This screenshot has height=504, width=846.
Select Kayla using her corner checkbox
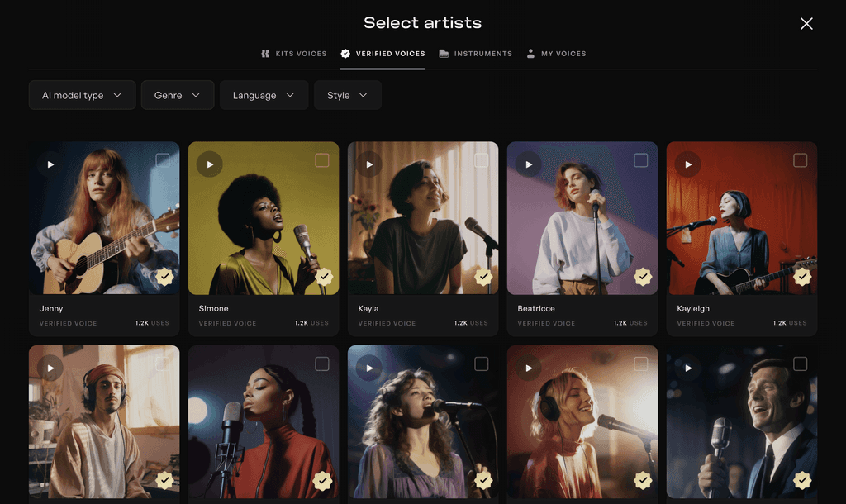tap(481, 159)
